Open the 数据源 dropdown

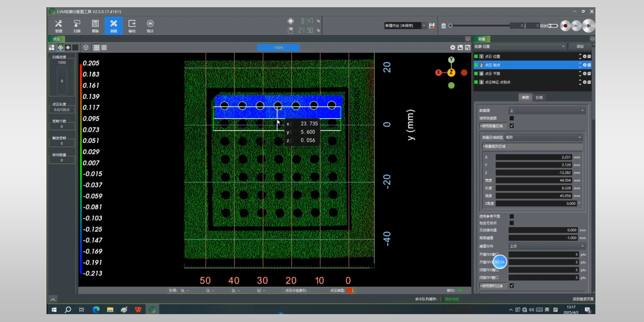[547, 111]
